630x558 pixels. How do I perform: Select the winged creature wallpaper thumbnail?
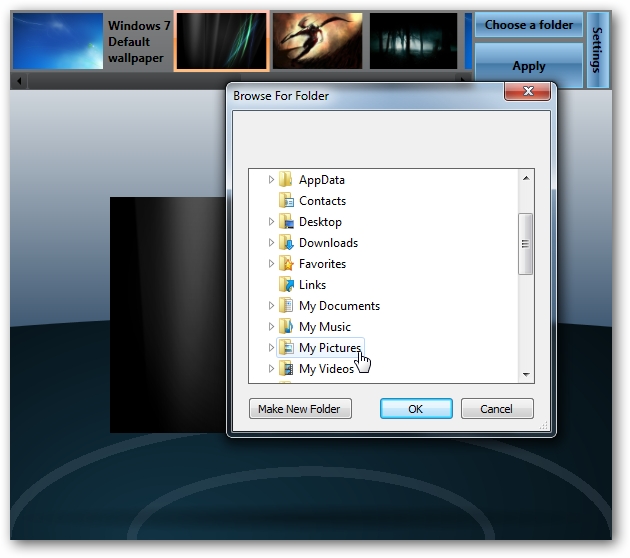[317, 41]
